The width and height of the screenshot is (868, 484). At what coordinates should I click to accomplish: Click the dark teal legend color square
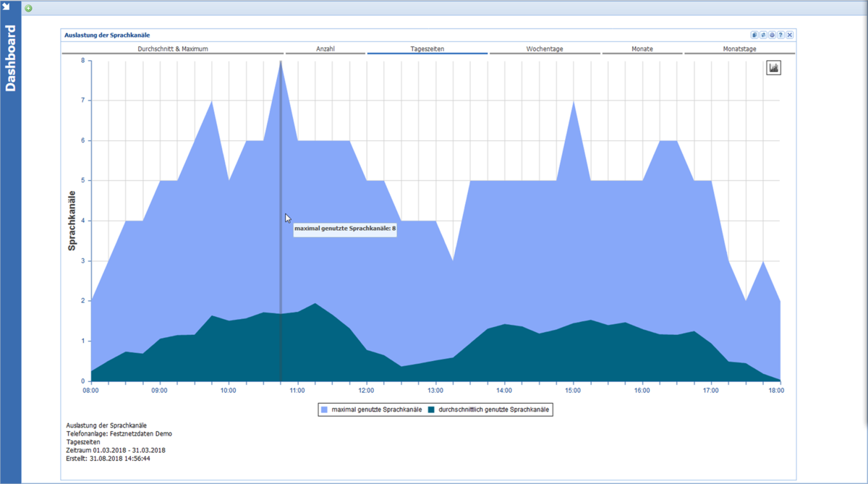pyautogui.click(x=431, y=409)
